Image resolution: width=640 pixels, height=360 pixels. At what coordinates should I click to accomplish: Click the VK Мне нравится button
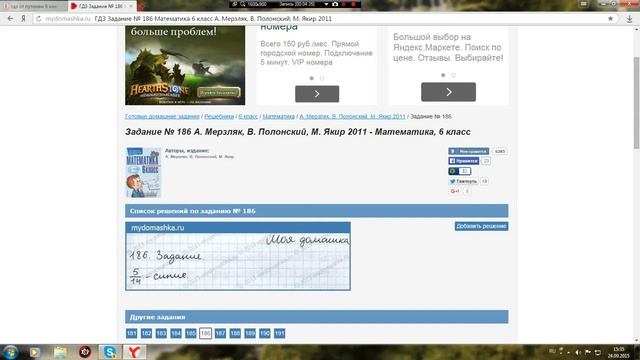tap(469, 151)
